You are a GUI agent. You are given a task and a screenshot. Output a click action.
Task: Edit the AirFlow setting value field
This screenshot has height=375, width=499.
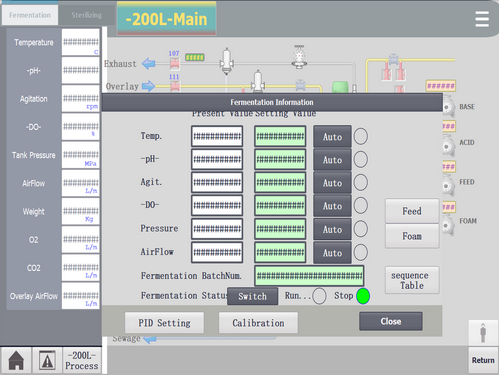point(280,252)
